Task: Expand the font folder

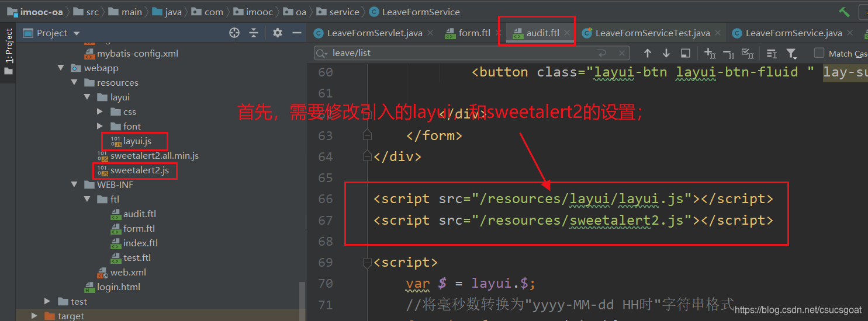Action: coord(100,126)
